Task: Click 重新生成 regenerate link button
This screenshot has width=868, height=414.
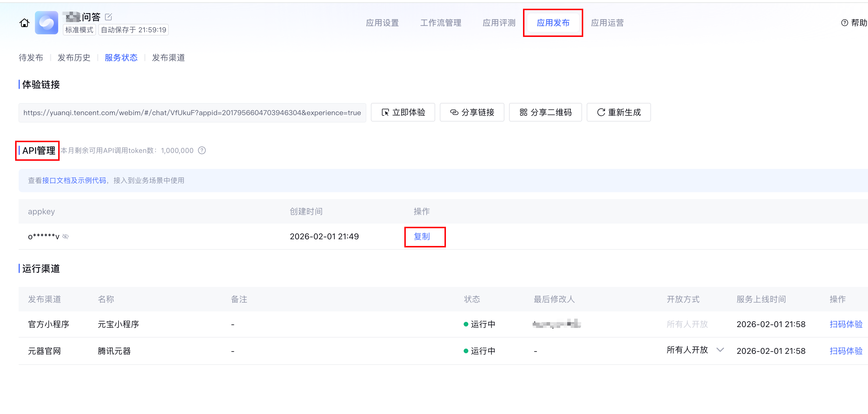Action: click(619, 113)
